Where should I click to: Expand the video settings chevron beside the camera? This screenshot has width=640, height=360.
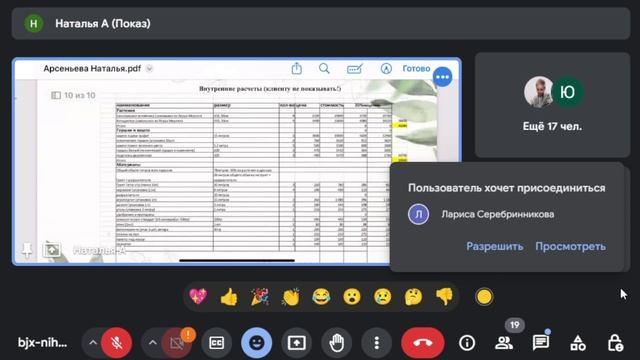pyautogui.click(x=153, y=343)
